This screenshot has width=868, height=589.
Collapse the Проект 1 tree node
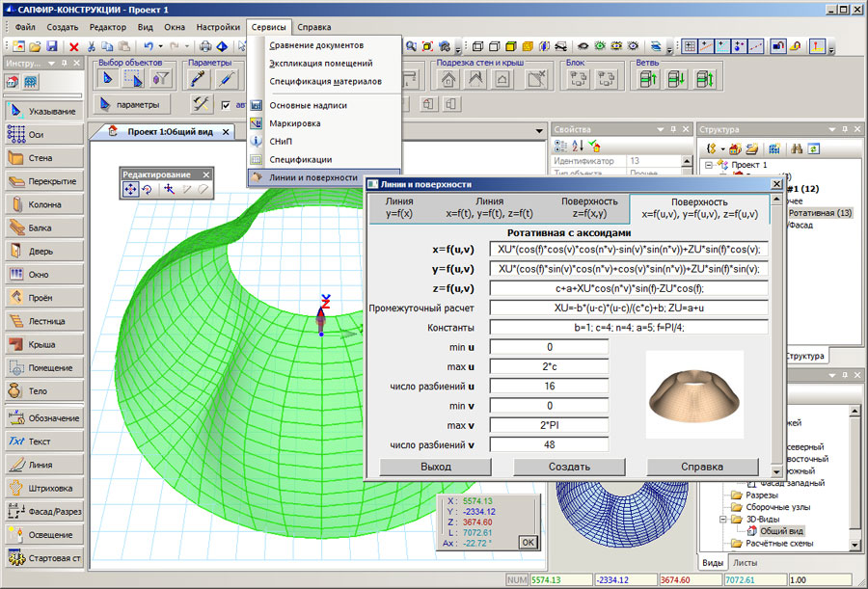coord(708,165)
